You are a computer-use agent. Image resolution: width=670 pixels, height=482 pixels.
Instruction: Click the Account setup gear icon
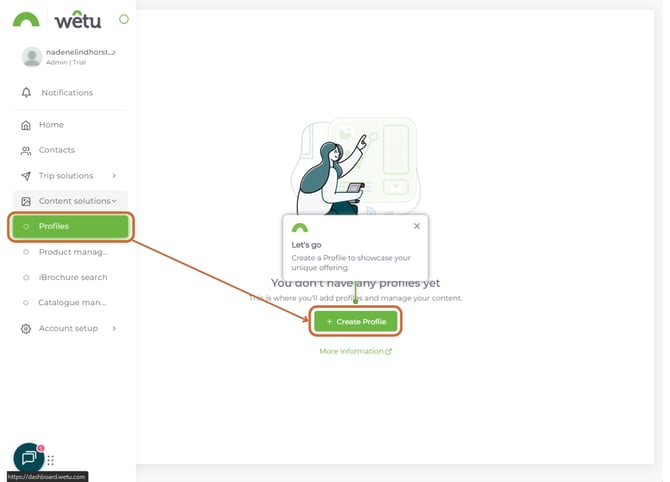[26, 328]
